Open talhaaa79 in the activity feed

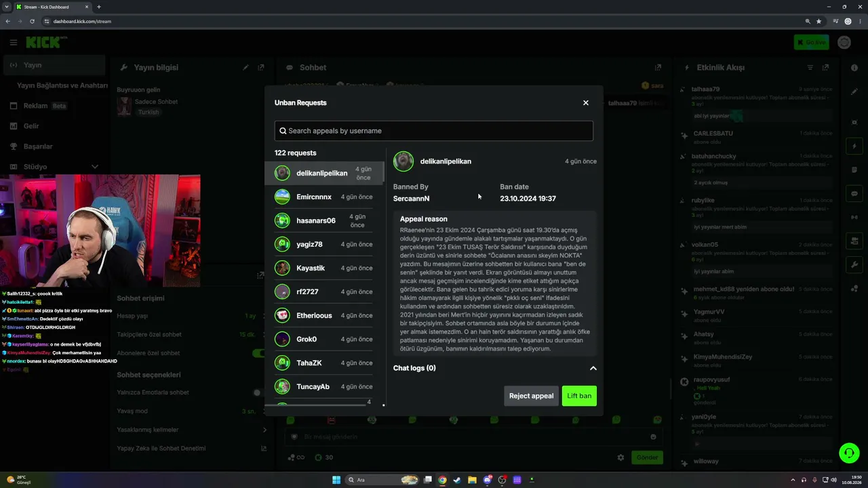pos(705,89)
